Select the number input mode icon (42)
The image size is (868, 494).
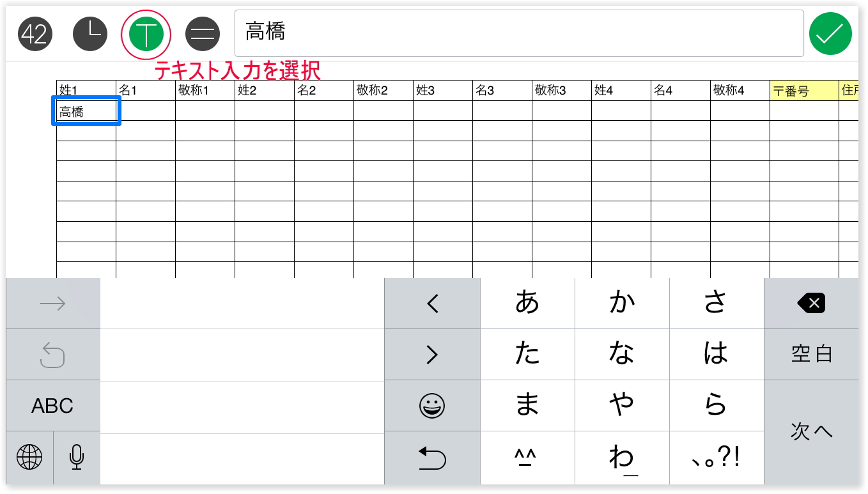pyautogui.click(x=35, y=34)
